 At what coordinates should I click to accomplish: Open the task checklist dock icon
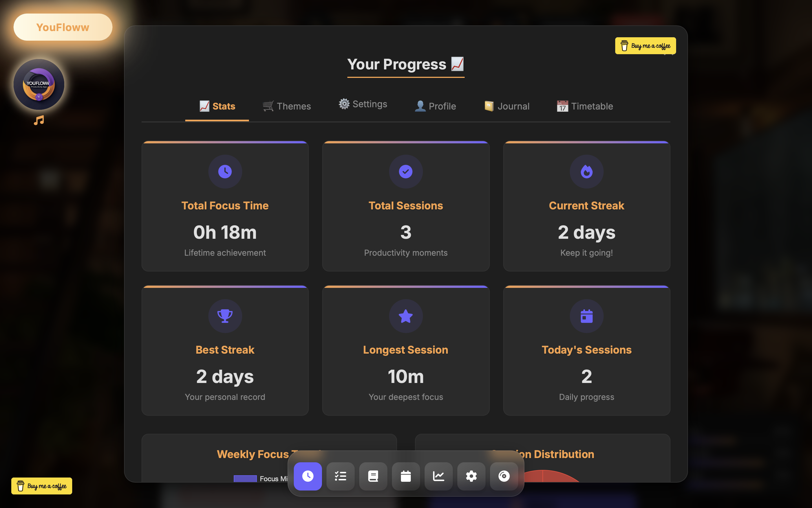[x=340, y=476]
